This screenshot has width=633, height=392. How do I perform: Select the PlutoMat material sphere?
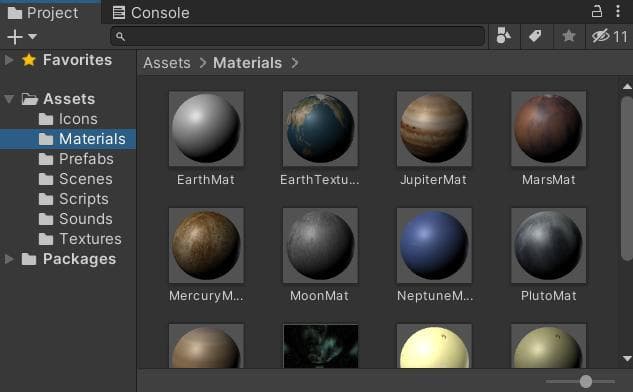click(x=548, y=245)
